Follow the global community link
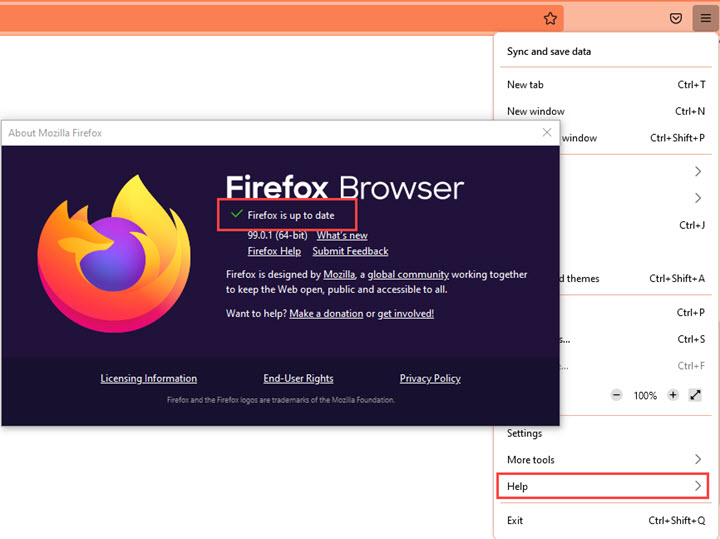The height and width of the screenshot is (539, 720). pos(408,275)
